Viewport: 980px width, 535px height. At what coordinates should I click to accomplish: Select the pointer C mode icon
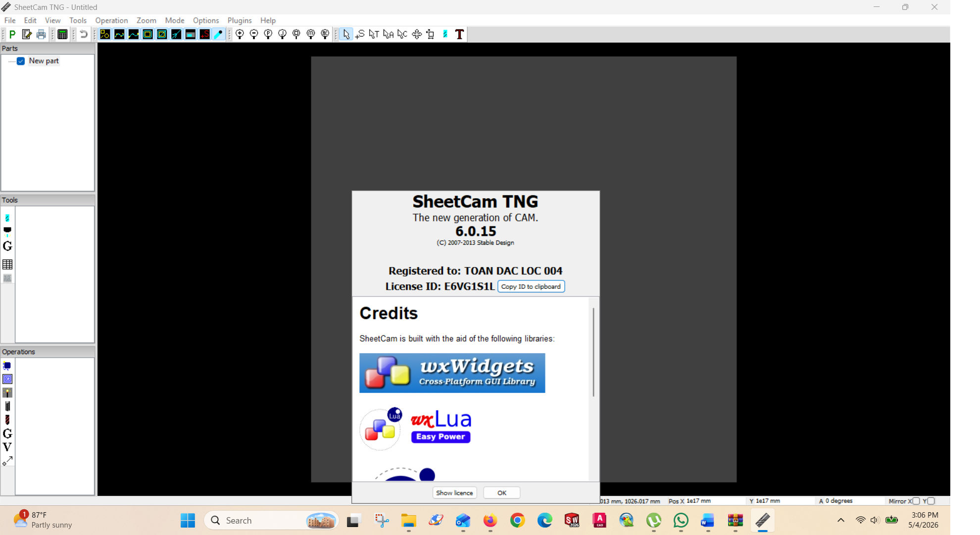click(402, 34)
